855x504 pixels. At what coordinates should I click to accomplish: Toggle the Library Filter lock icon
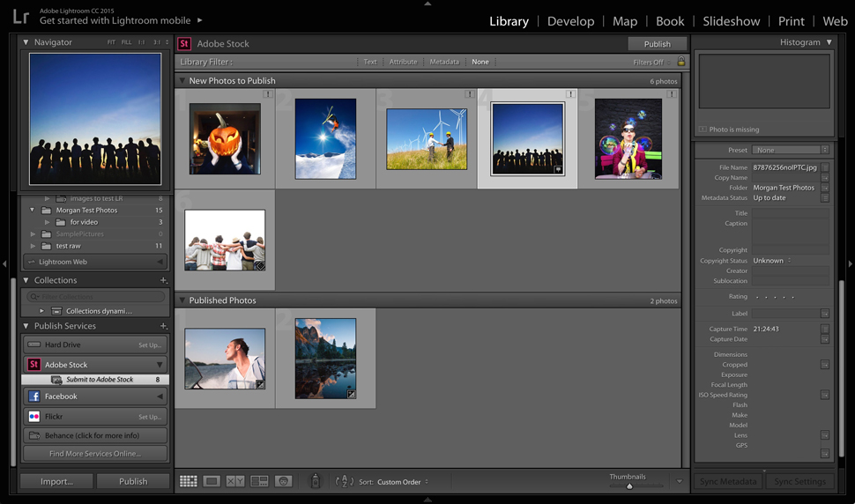[x=680, y=62]
